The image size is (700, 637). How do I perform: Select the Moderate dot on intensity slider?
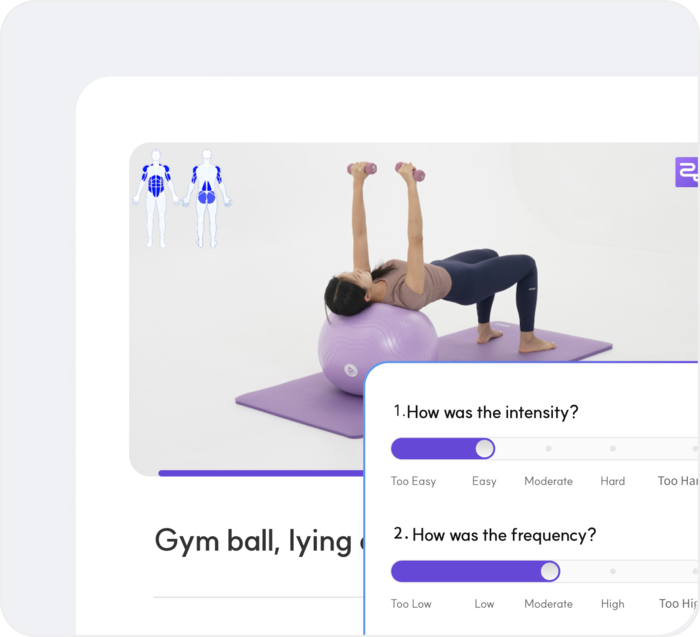pyautogui.click(x=549, y=448)
